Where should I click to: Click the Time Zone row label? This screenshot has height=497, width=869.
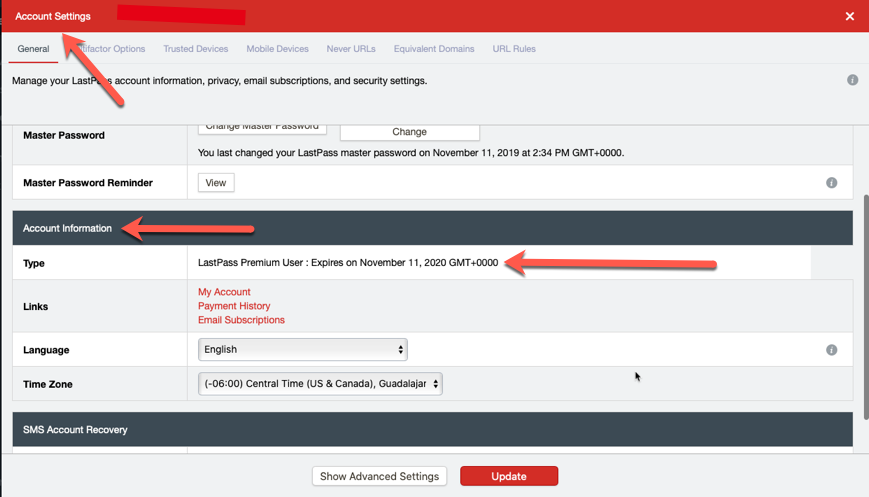click(48, 384)
